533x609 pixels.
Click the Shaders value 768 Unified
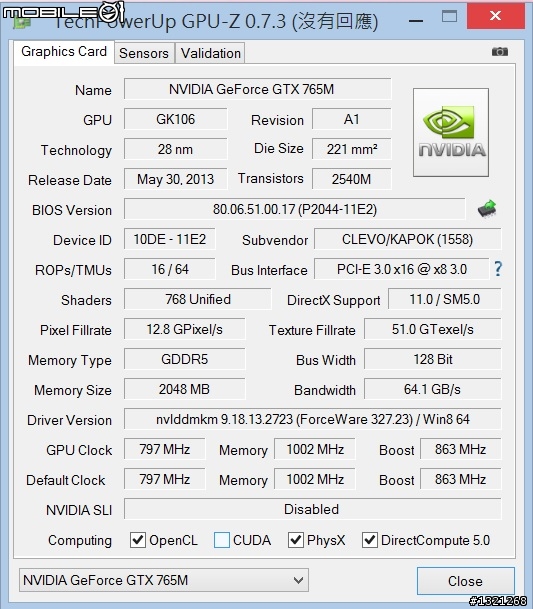point(198,299)
